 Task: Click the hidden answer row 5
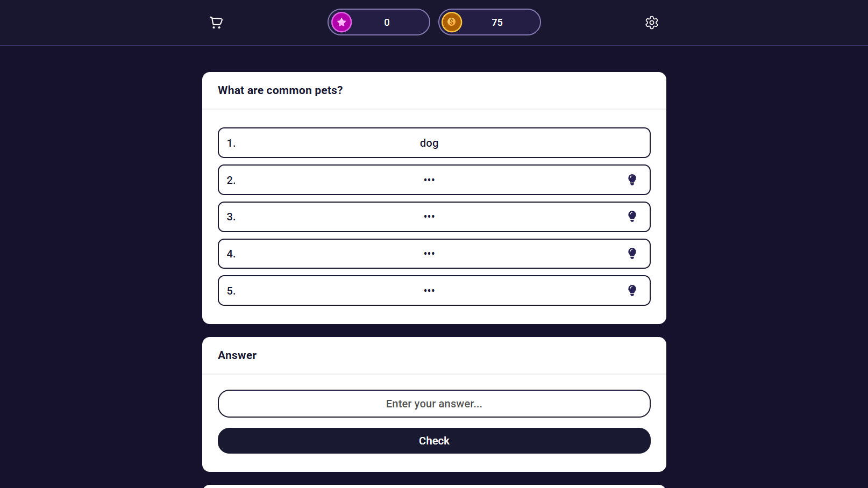pos(376,290)
